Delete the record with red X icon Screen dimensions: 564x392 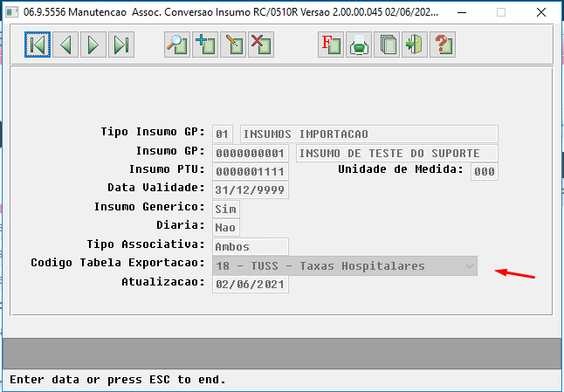pos(261,45)
